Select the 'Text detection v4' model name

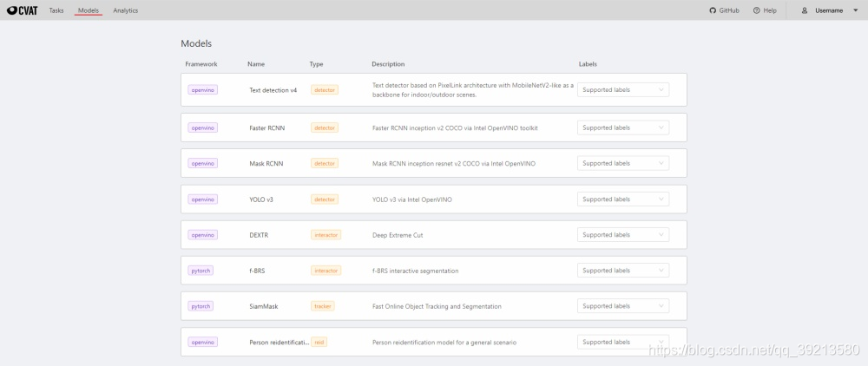point(273,90)
